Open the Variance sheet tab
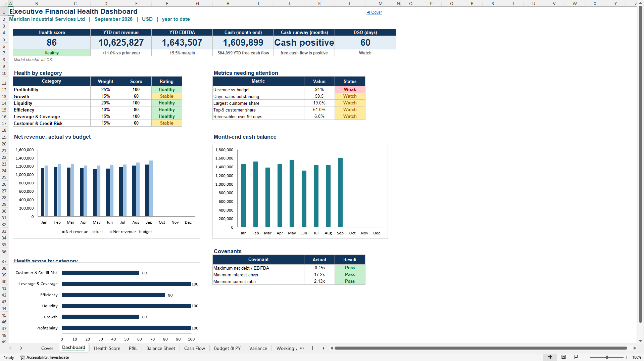This screenshot has height=361, width=644. tap(258, 348)
